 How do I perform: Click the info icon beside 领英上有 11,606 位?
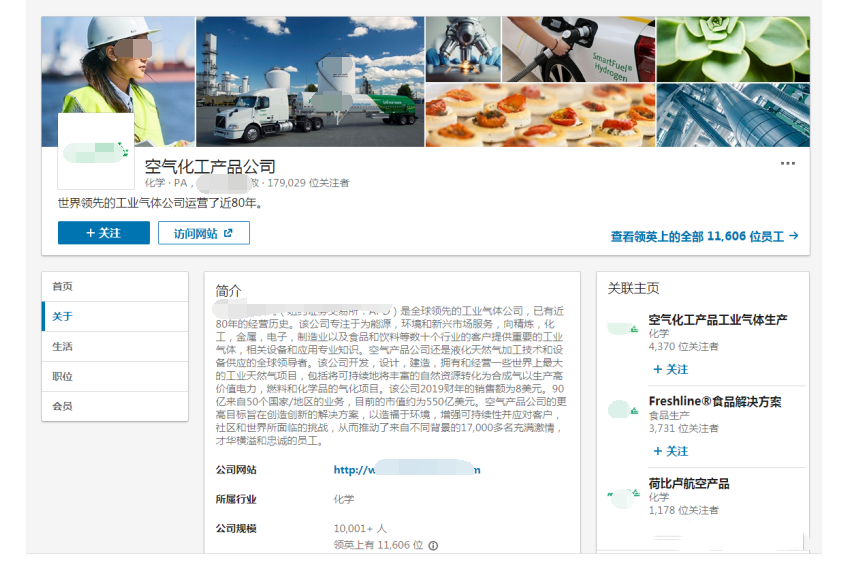pyautogui.click(x=433, y=546)
